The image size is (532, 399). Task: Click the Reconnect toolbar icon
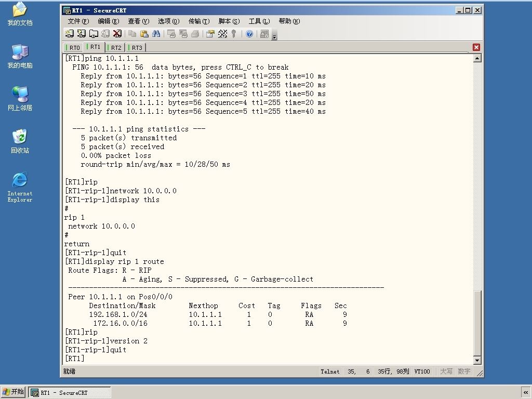[x=105, y=34]
